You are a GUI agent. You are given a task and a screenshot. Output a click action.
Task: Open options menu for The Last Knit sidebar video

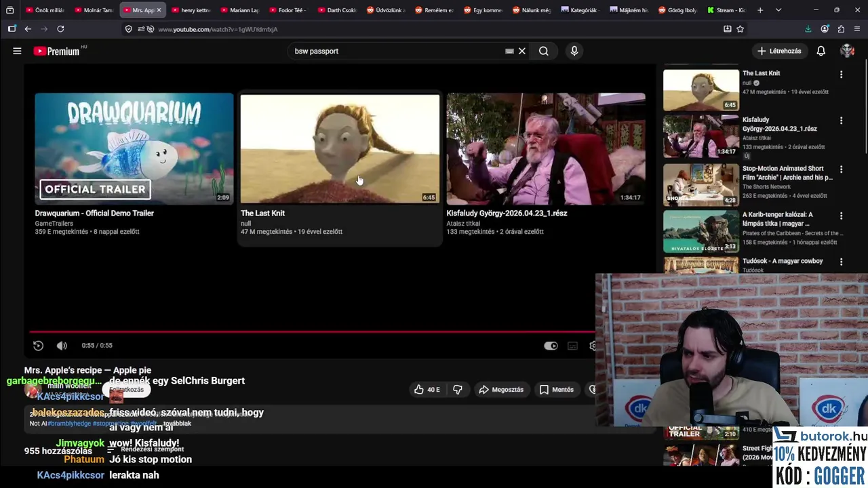[x=841, y=75]
